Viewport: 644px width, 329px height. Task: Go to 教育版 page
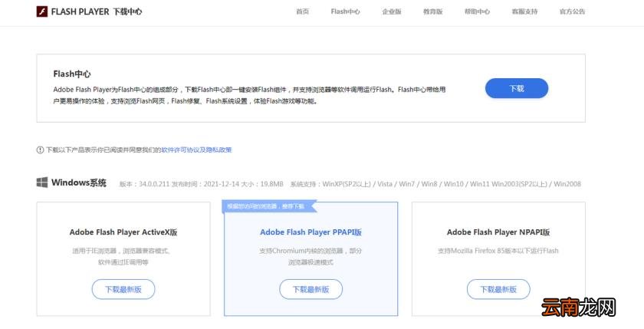pos(433,12)
